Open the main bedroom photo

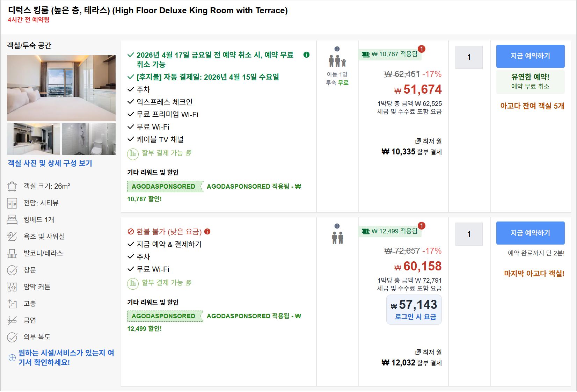click(61, 88)
